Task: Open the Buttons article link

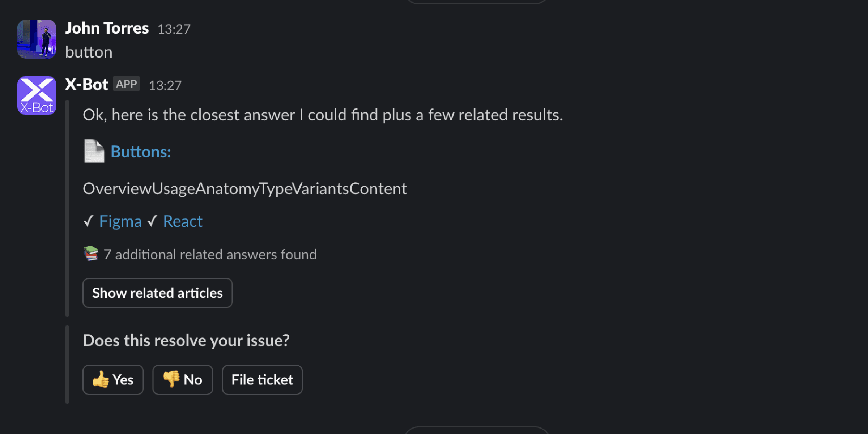Action: click(x=141, y=152)
